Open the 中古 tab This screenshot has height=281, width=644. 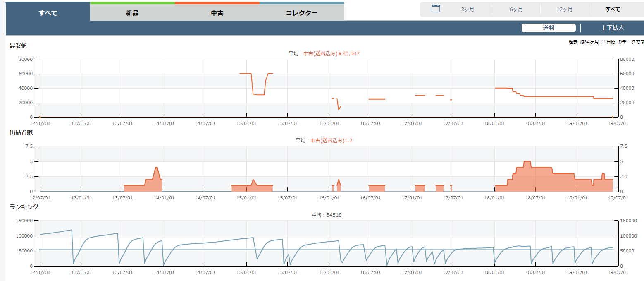pyautogui.click(x=217, y=13)
